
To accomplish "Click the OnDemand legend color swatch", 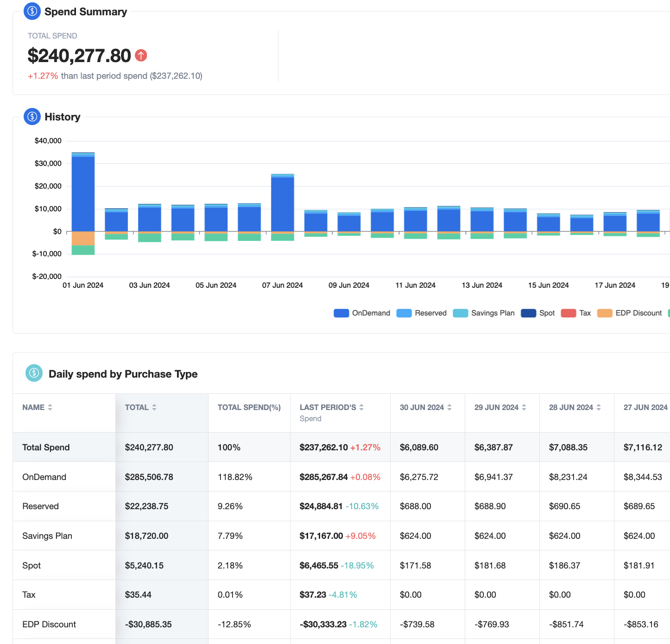I will tap(341, 313).
